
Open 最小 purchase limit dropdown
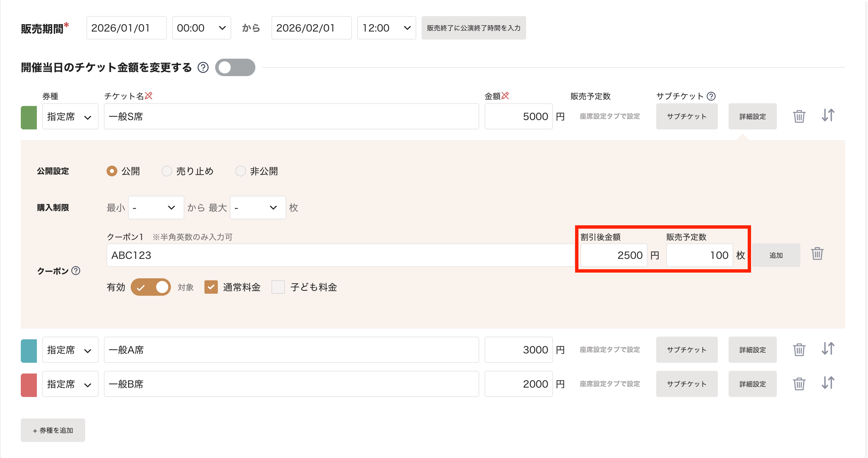pos(156,208)
